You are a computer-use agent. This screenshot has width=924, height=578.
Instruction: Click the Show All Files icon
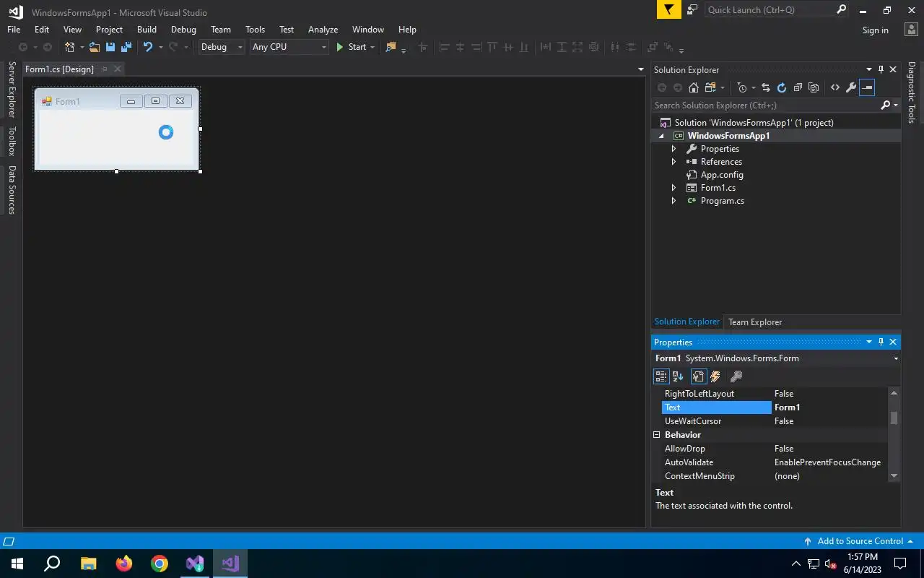(814, 87)
